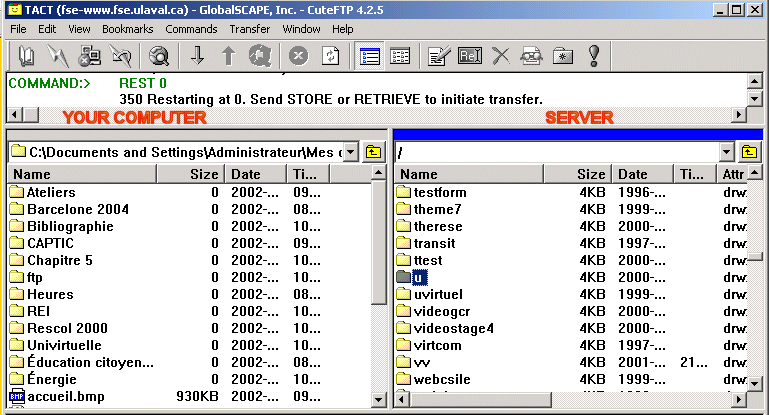Open the Edit menu
769x415 pixels.
[x=47, y=29]
